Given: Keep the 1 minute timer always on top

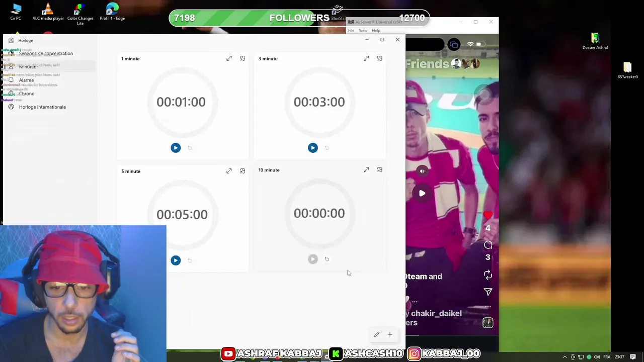Looking at the screenshot, I should click(243, 58).
